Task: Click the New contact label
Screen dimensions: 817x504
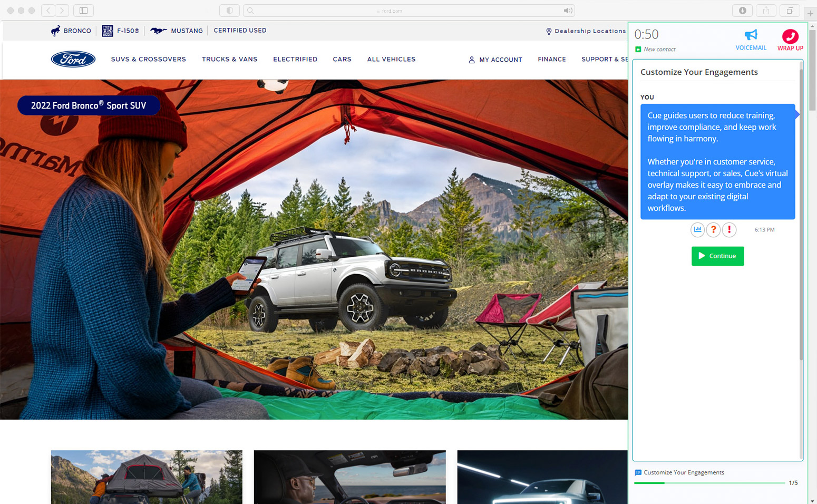Action: click(659, 50)
